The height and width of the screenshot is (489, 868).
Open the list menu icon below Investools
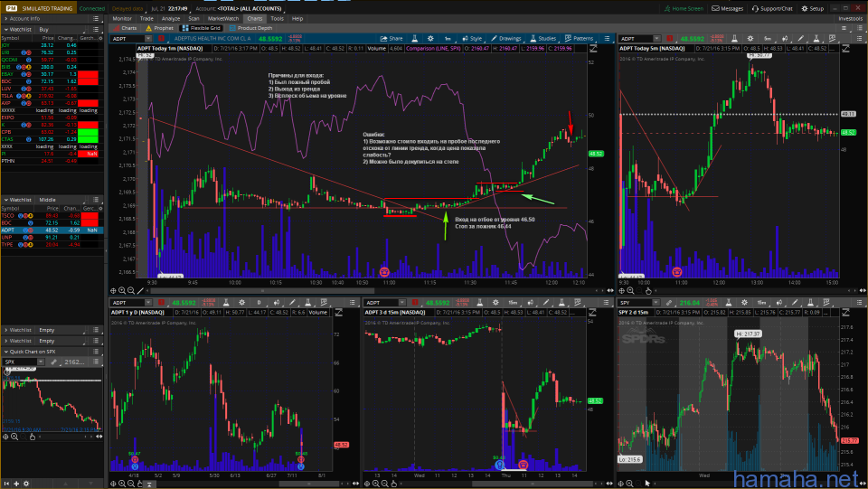[859, 28]
